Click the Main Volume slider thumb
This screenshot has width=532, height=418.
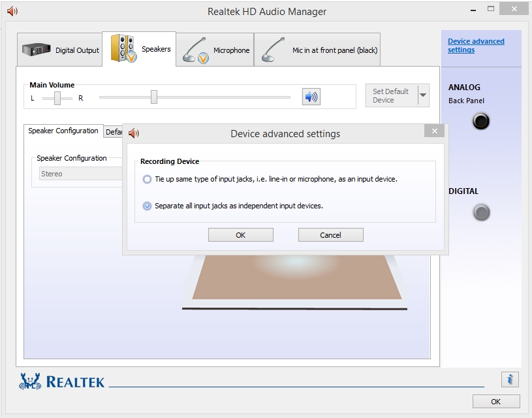pyautogui.click(x=154, y=97)
